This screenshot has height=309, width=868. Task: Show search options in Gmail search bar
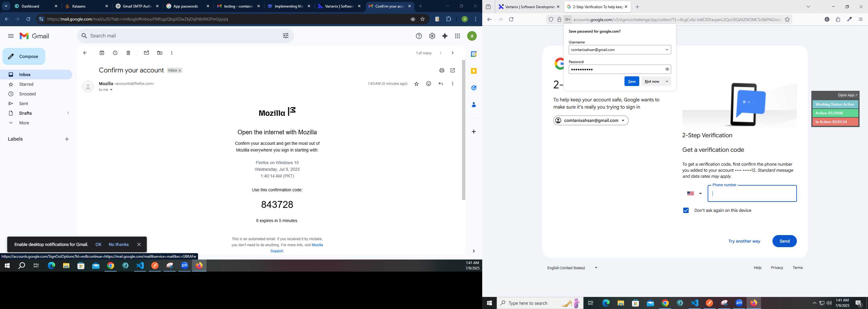[x=286, y=36]
